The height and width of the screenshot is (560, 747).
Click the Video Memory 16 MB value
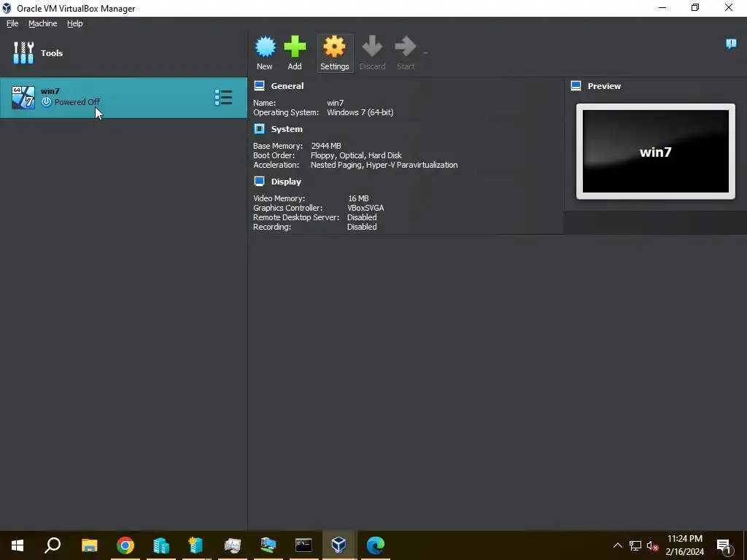pos(358,198)
